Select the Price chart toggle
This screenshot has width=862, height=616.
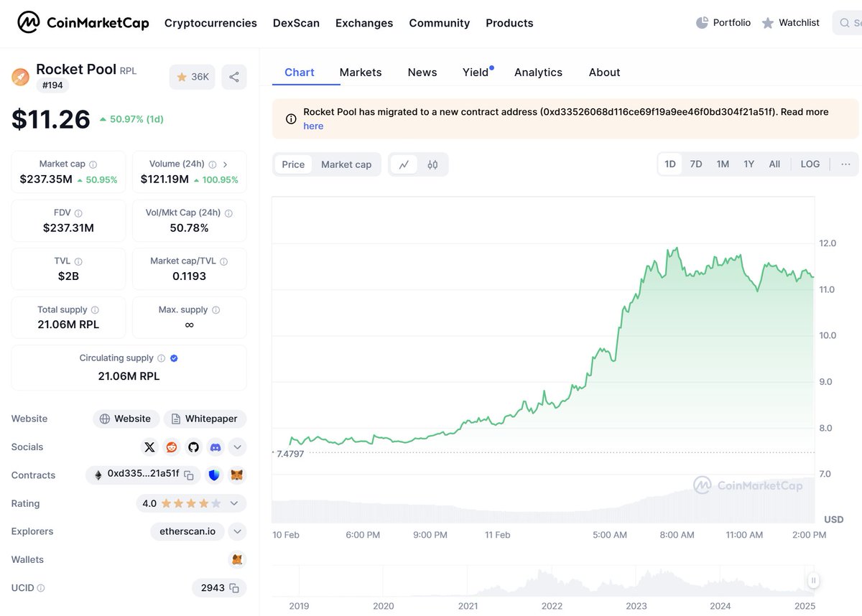pos(293,164)
